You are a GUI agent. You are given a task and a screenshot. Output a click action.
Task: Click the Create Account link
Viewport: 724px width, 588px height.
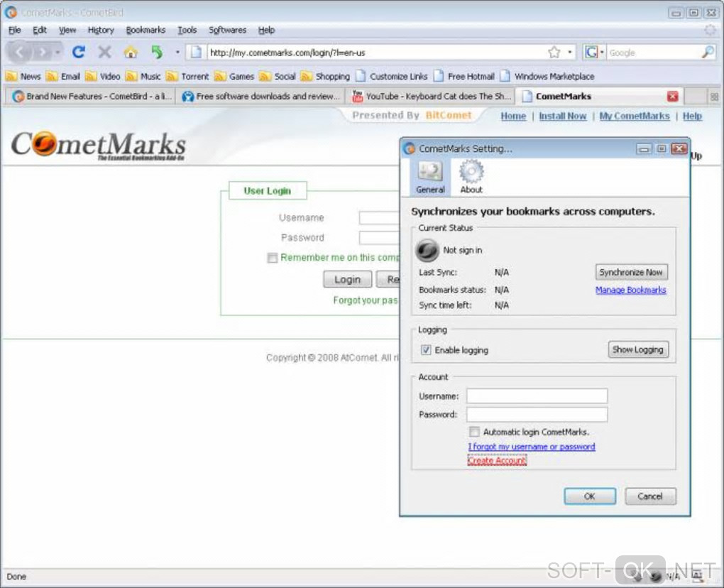[497, 460]
